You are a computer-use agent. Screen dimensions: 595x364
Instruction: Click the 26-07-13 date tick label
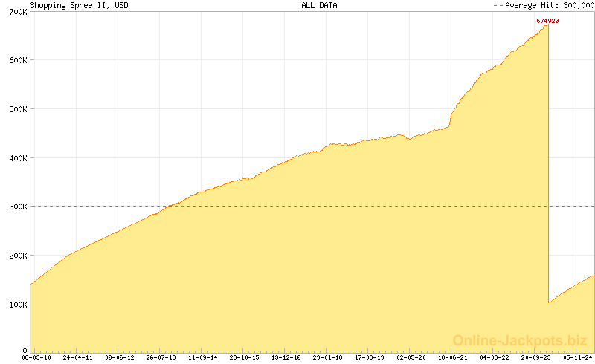coord(161,357)
